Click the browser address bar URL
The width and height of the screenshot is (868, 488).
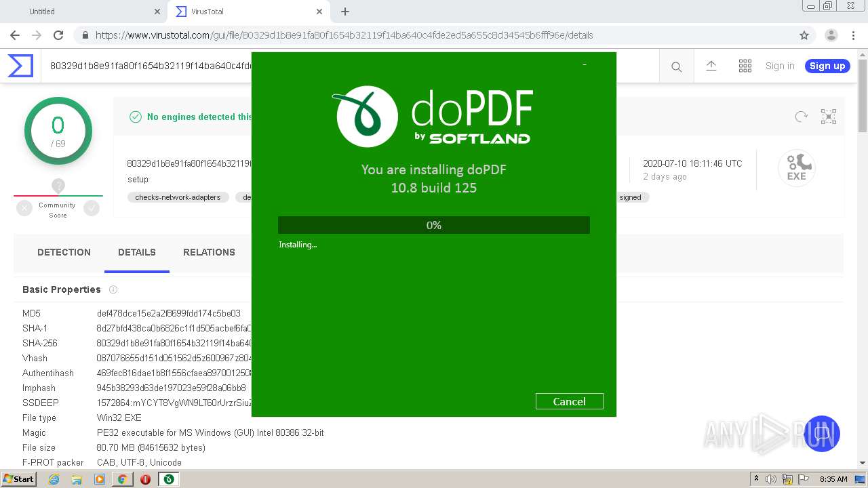click(344, 35)
